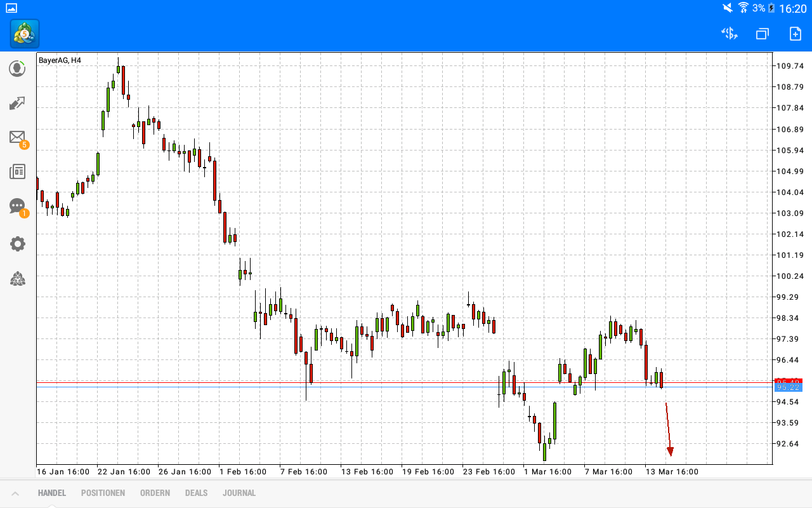Open the ORDERN tab
Viewport: 812px width, 508px height.
[x=155, y=493]
